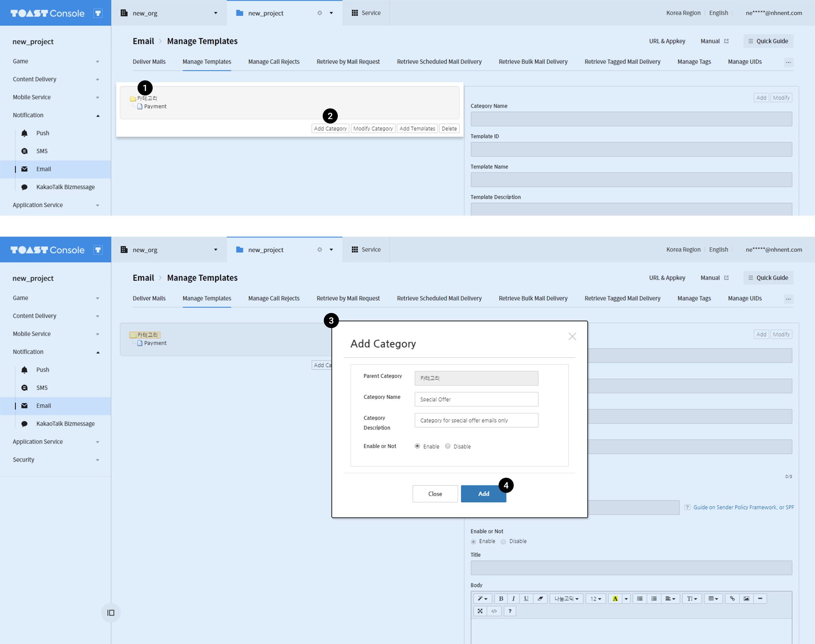Switch the editor to code view
The height and width of the screenshot is (644, 815).
[x=494, y=611]
